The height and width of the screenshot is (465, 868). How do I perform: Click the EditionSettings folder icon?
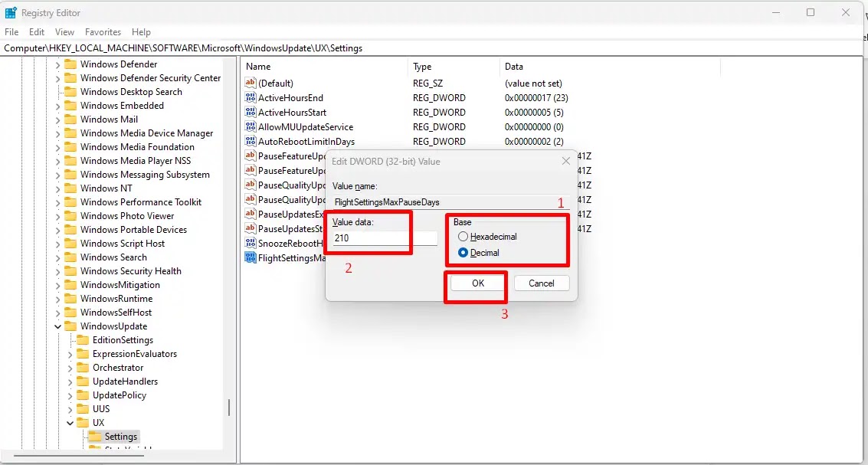coord(83,340)
